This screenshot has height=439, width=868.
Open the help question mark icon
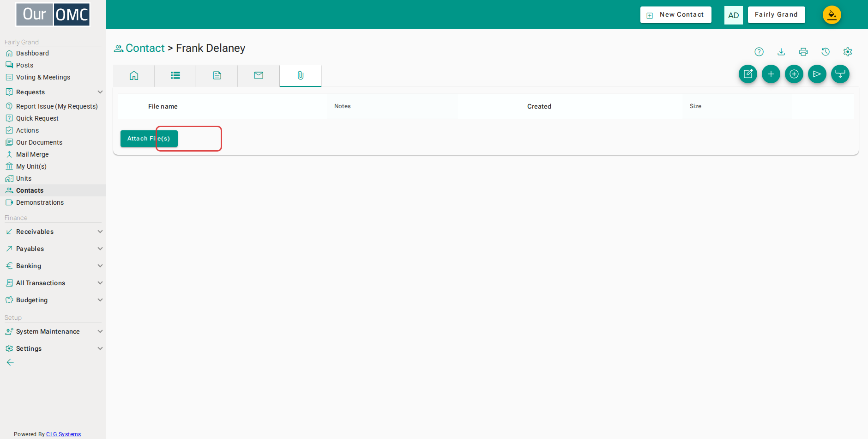click(759, 52)
